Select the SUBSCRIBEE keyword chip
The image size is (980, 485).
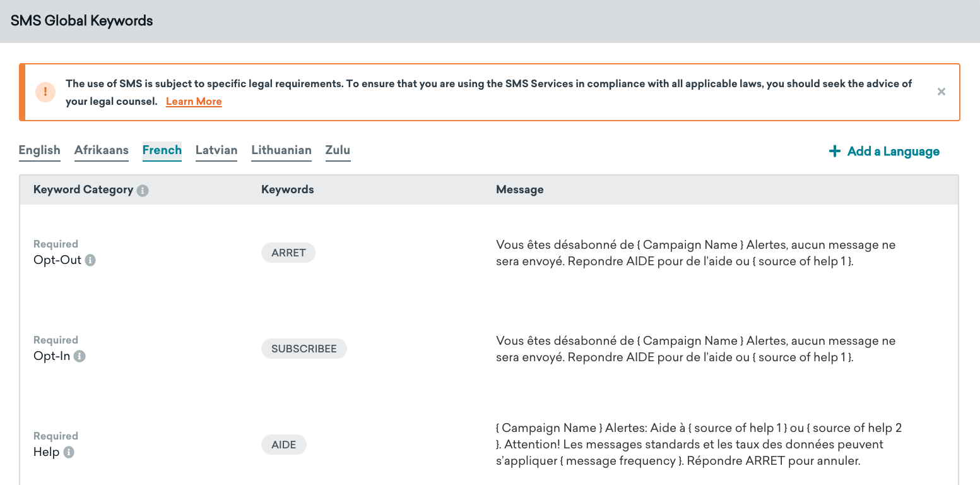coord(304,349)
